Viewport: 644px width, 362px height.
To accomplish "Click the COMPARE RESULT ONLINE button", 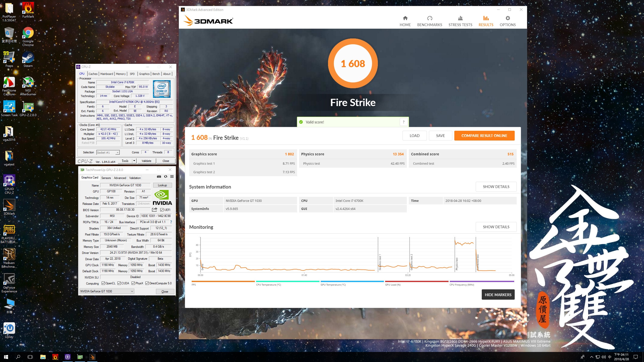I will pyautogui.click(x=484, y=136).
